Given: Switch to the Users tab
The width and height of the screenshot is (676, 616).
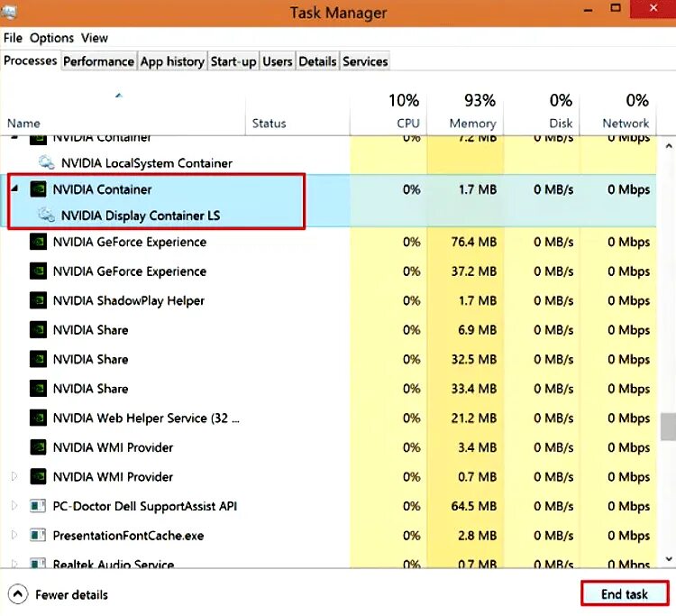Looking at the screenshot, I should pyautogui.click(x=278, y=61).
